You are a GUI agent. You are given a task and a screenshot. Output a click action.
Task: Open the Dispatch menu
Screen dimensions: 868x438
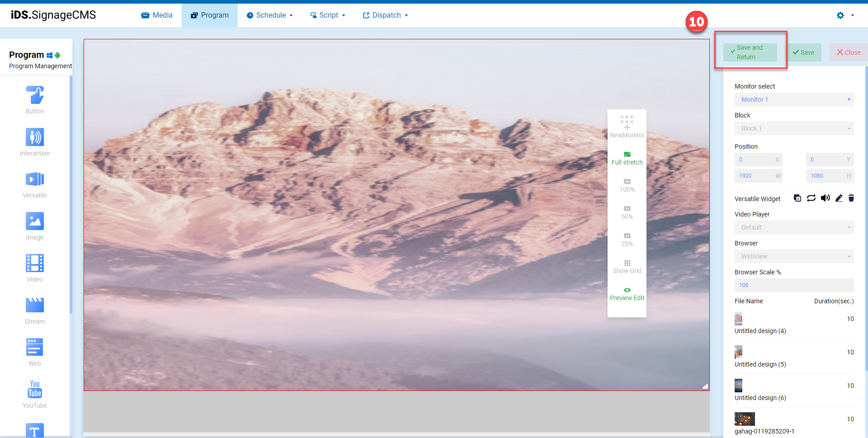386,15
